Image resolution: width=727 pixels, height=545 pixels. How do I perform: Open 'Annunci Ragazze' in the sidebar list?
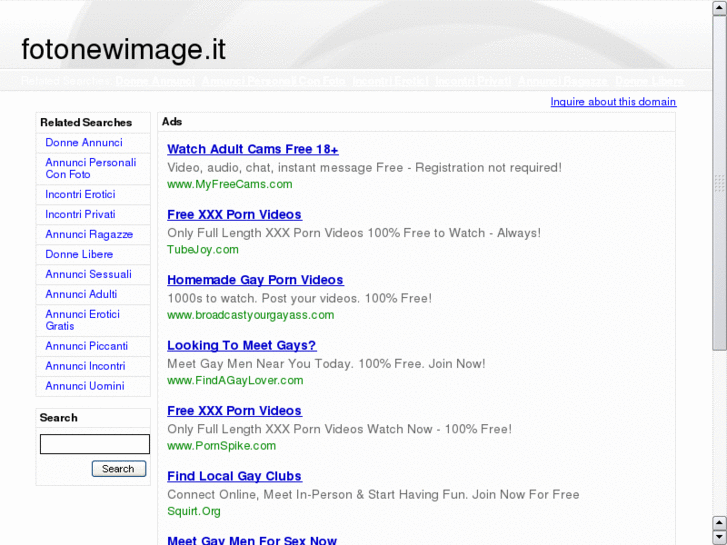pos(89,234)
